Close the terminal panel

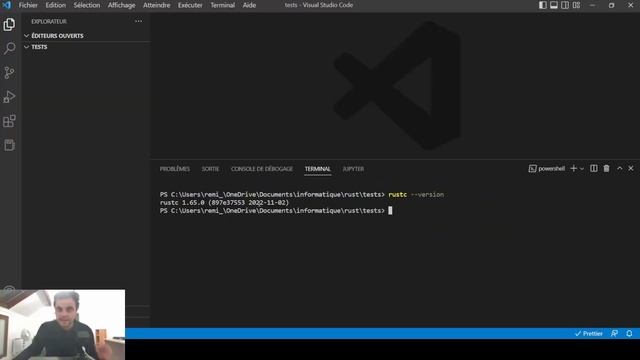(631, 169)
